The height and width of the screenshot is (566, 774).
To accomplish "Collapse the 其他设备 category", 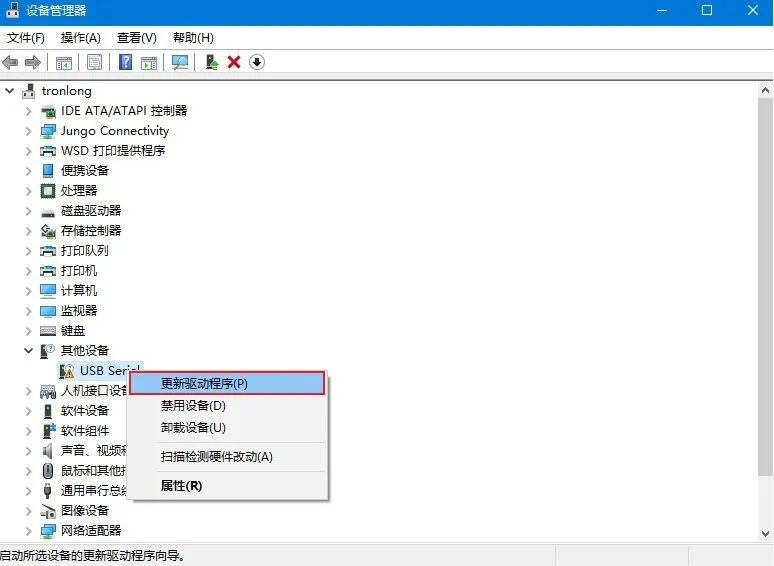I will (29, 351).
